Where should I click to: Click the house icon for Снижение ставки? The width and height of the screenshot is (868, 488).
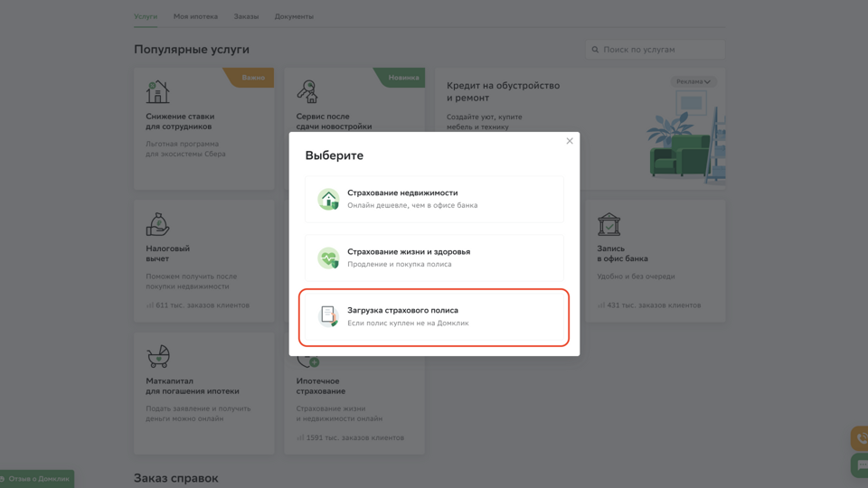157,92
